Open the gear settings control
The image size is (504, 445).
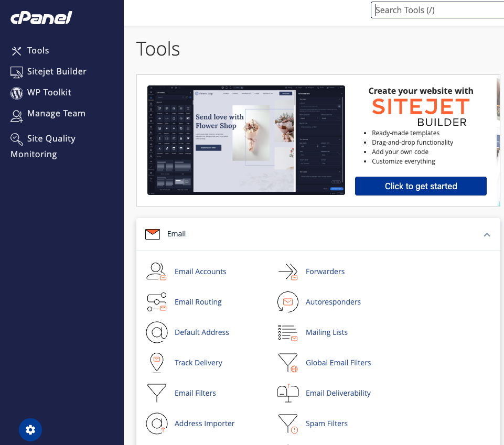tap(30, 429)
